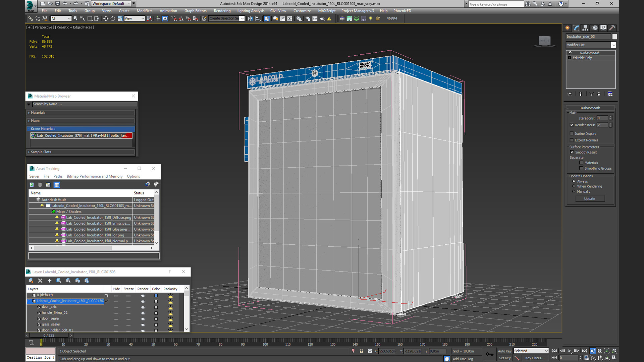Click Add Time Tag label

click(x=463, y=359)
